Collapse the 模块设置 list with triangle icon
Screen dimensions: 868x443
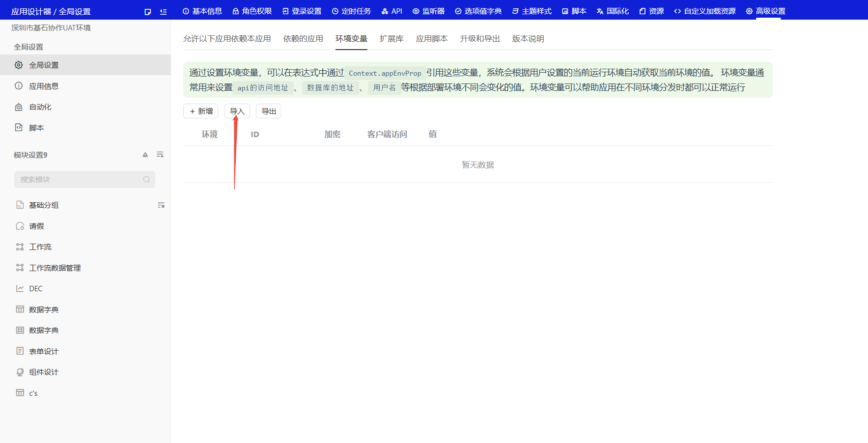tap(145, 155)
